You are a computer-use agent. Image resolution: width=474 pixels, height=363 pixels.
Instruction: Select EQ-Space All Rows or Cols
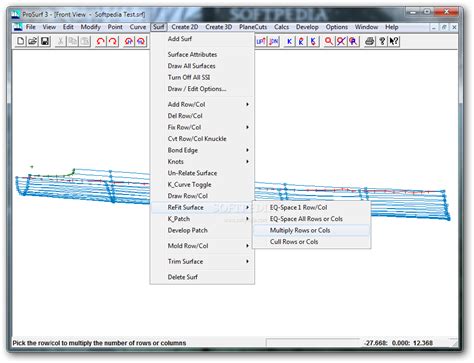[312, 219]
